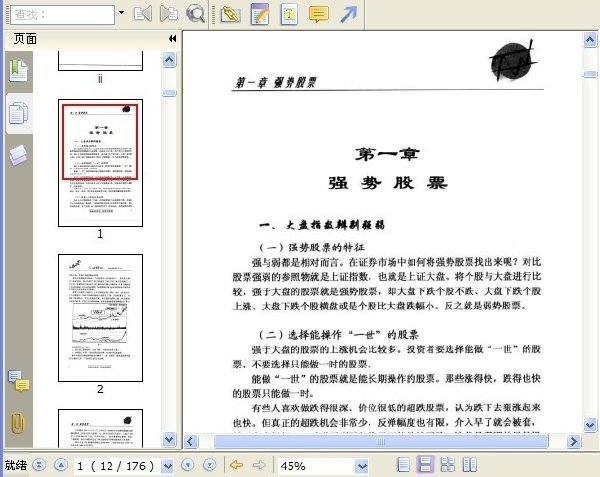Click the '就绪' status bar text
The image size is (600, 477).
16,465
